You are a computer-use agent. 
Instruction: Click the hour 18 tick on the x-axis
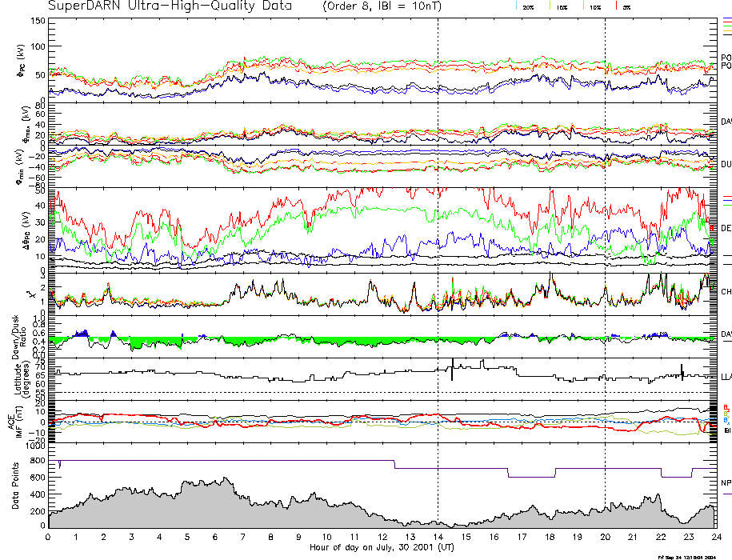549,537
